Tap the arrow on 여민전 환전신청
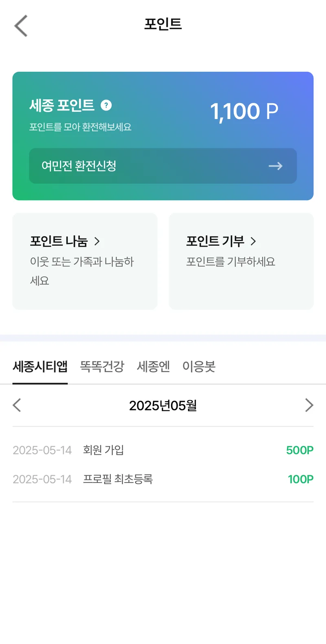Viewport: 326px width, 644px height. pyautogui.click(x=275, y=166)
